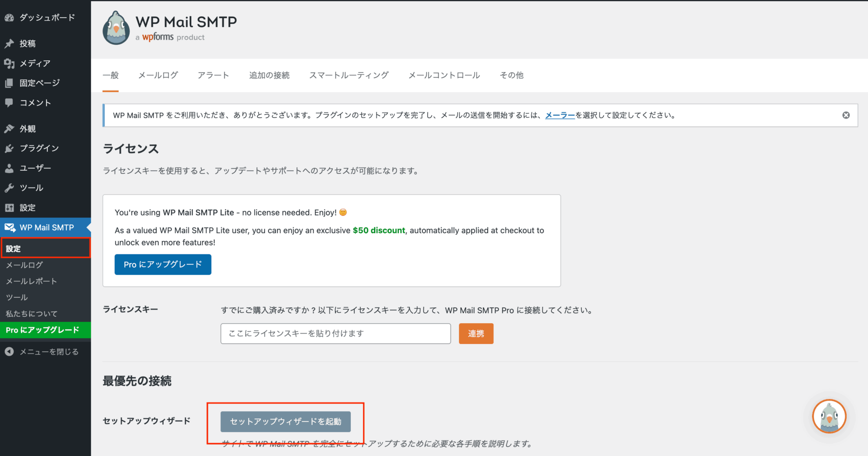
Task: Open the メディア media library icon
Action: point(9,63)
